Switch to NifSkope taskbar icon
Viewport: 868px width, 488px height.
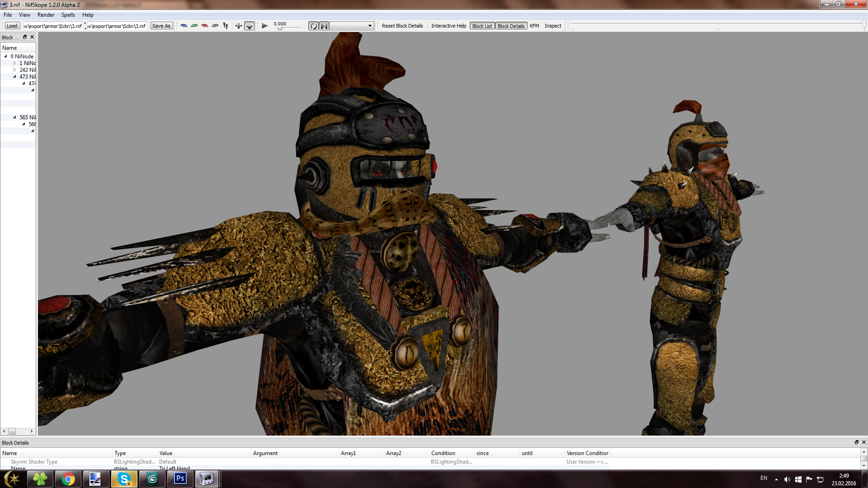coord(207,479)
